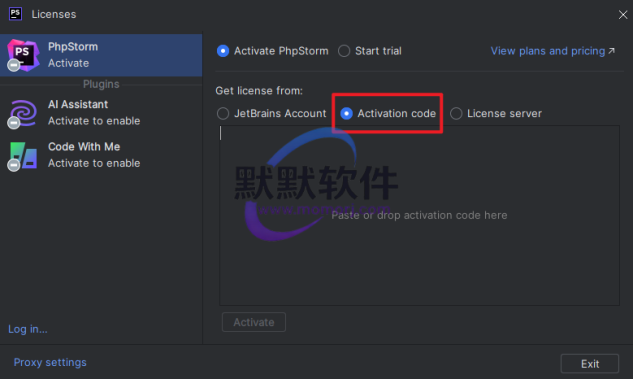Click the Exit button
Screen dimensions: 633x379
pos(589,364)
